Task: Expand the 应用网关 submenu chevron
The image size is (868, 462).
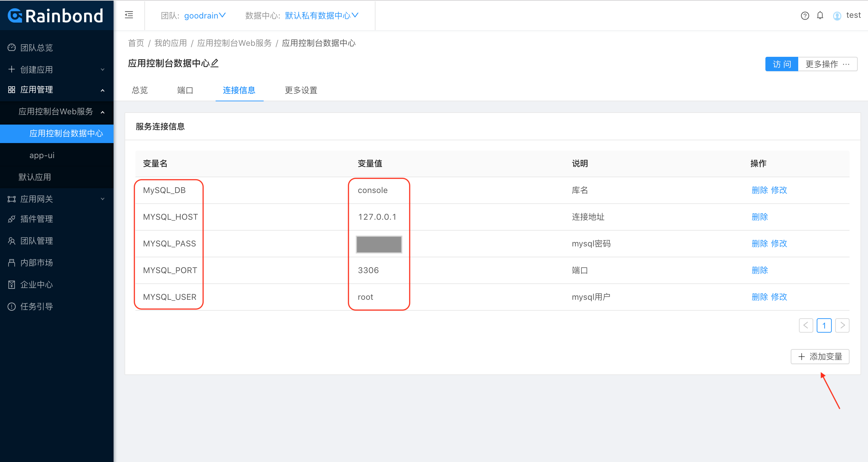Action: pyautogui.click(x=103, y=199)
